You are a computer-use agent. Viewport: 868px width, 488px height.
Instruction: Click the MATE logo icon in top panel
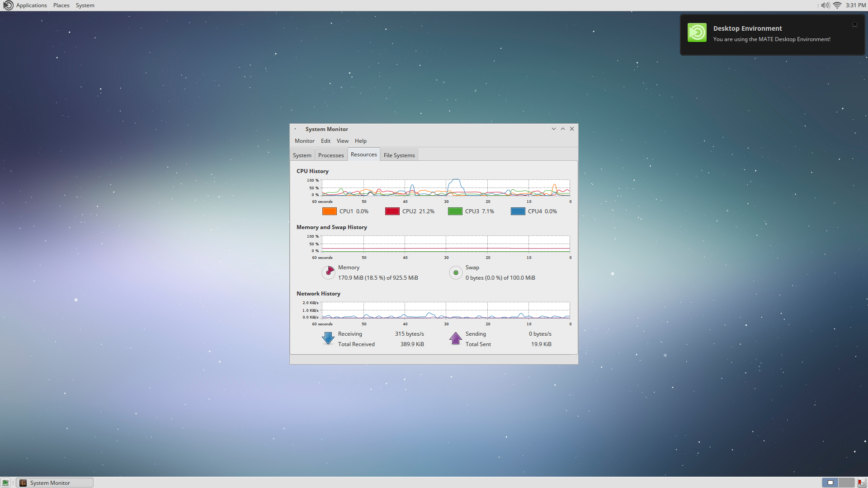point(8,5)
